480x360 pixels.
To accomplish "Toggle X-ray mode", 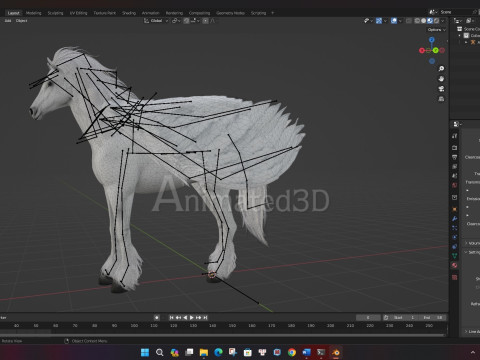I will 409,21.
